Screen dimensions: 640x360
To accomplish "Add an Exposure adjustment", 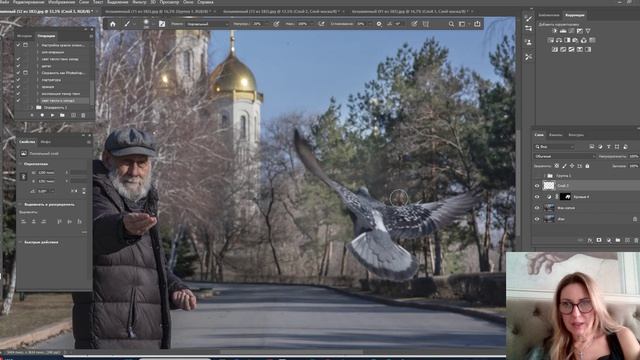I will tap(580, 31).
